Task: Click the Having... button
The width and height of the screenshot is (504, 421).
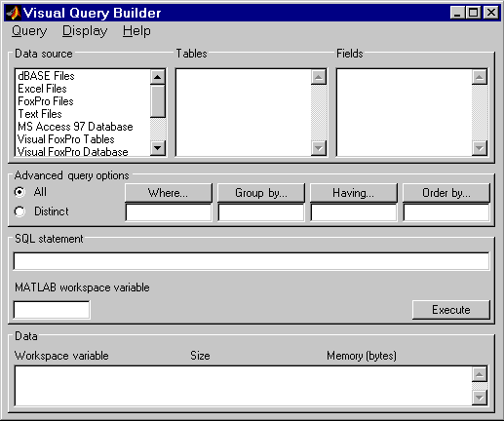Action: coord(354,193)
